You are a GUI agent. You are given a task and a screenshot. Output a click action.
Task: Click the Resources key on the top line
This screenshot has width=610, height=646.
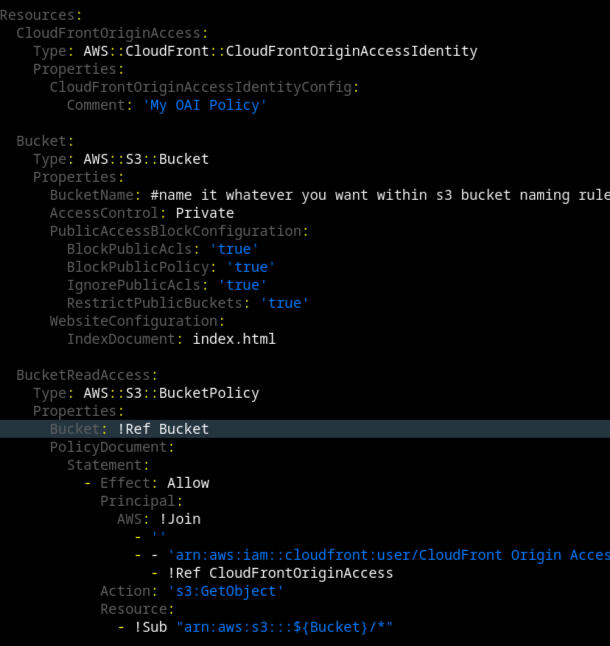(x=38, y=15)
